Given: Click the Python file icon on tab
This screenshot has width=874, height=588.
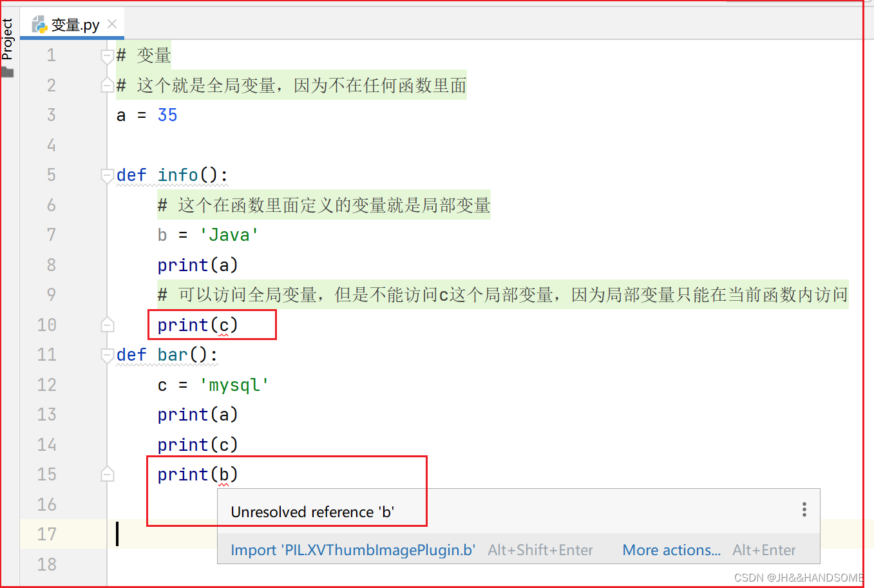Looking at the screenshot, I should [x=40, y=24].
